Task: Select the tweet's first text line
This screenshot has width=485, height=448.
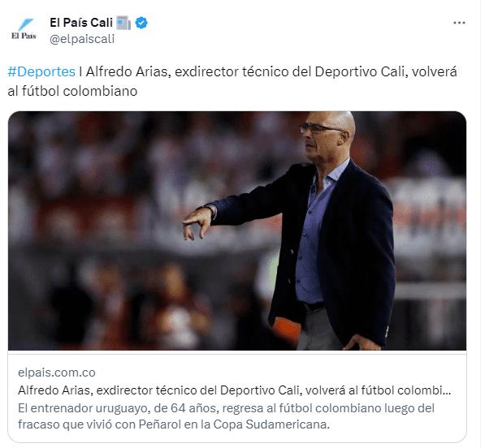Action: pos(232,71)
